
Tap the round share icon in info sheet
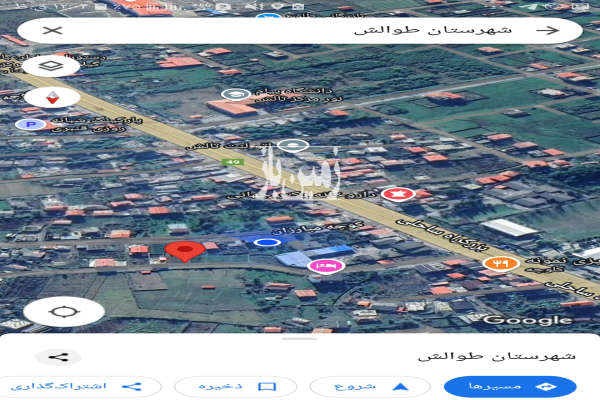[58, 357]
